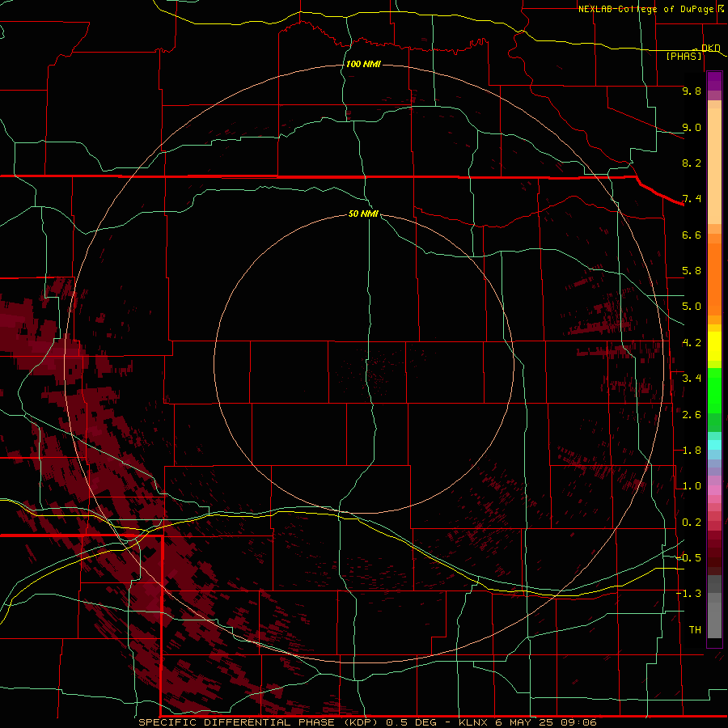The height and width of the screenshot is (728, 728).
Task: Click the NEXLAB-College of DuPage header text
Action: pyautogui.click(x=645, y=9)
